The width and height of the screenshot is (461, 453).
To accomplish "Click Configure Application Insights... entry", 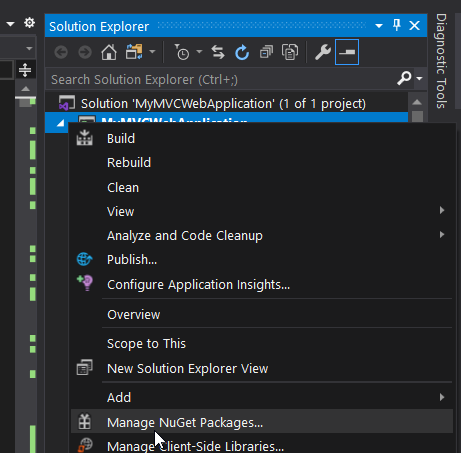I will (x=262, y=284).
